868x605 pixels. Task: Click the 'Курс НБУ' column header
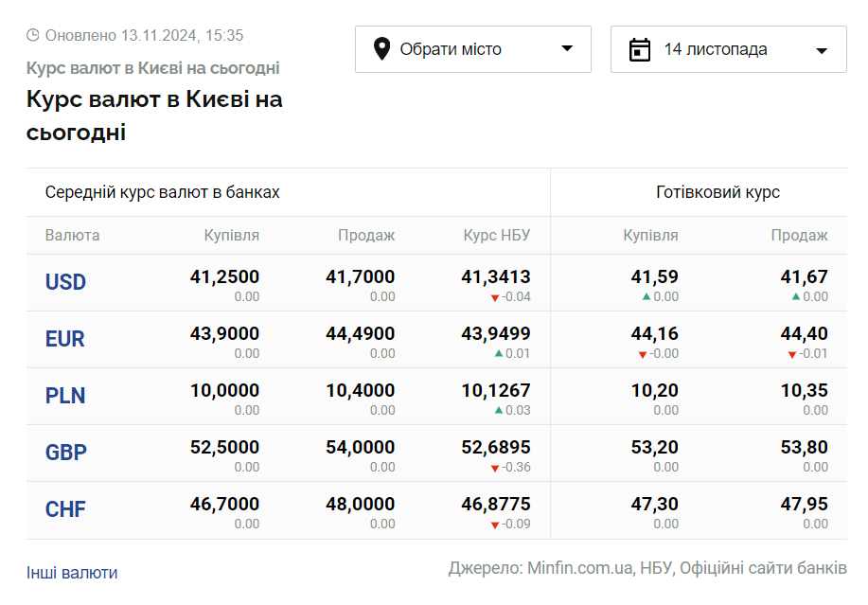[x=497, y=235]
